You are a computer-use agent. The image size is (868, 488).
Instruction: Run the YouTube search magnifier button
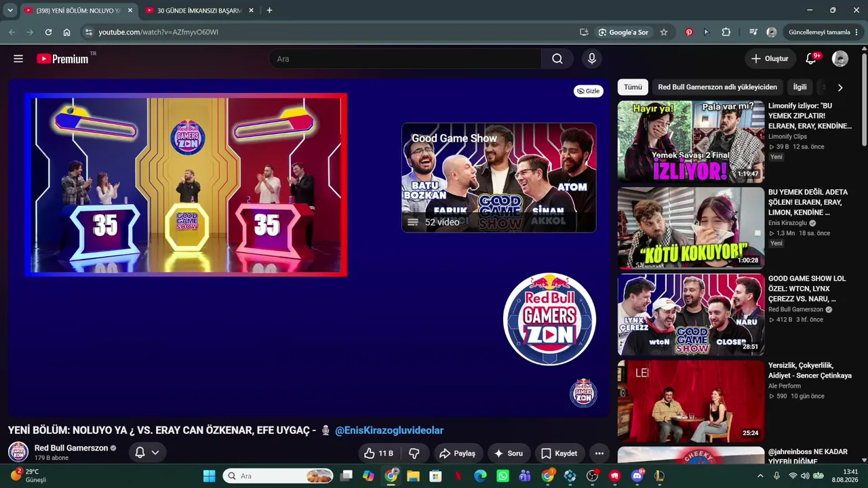557,59
